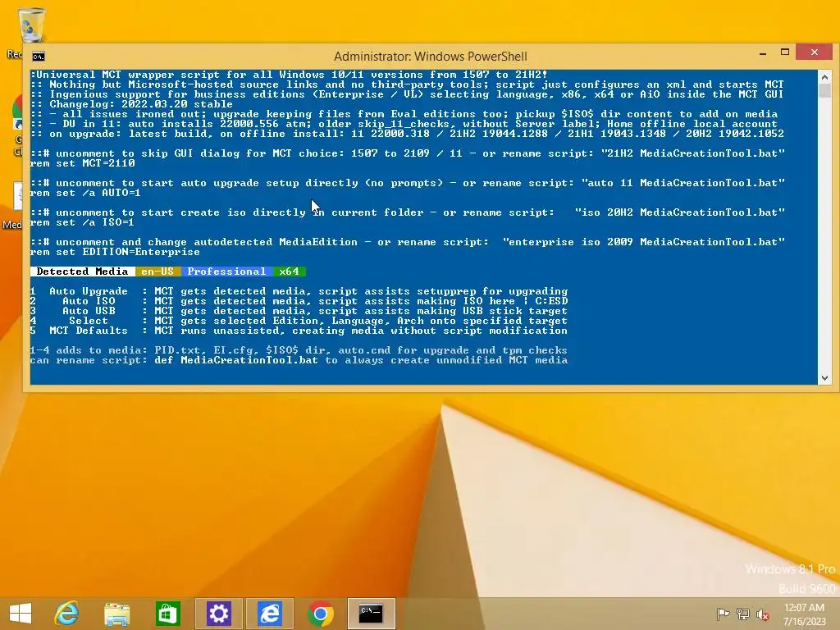This screenshot has height=630, width=840.
Task: Minimize the PowerShell window
Action: 763,53
